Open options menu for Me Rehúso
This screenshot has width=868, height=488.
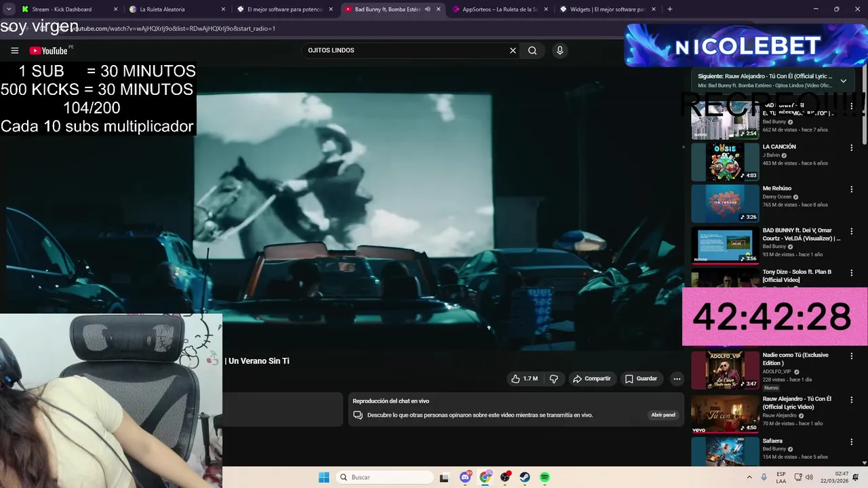(x=852, y=190)
